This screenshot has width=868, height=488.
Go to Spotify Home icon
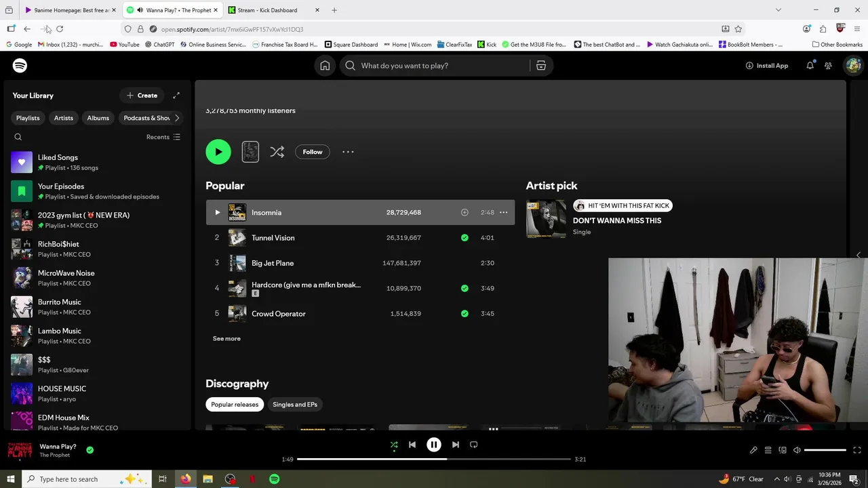tap(325, 66)
